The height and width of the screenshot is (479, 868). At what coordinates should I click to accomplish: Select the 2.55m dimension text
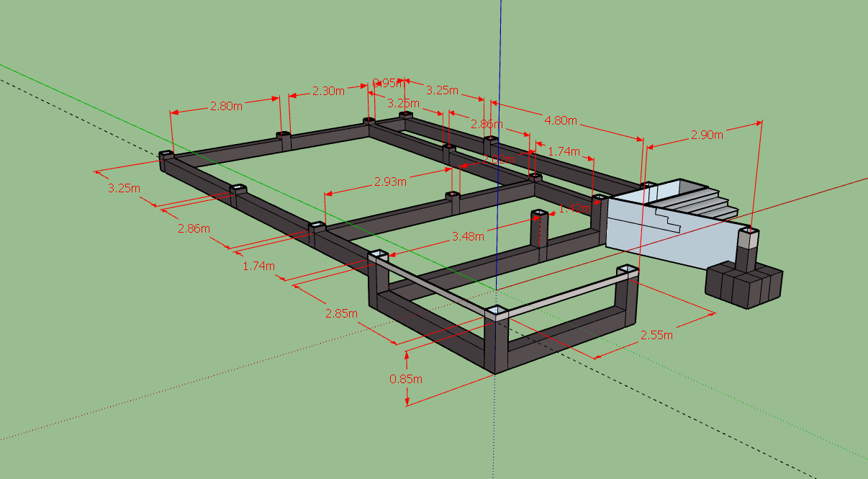pos(656,335)
